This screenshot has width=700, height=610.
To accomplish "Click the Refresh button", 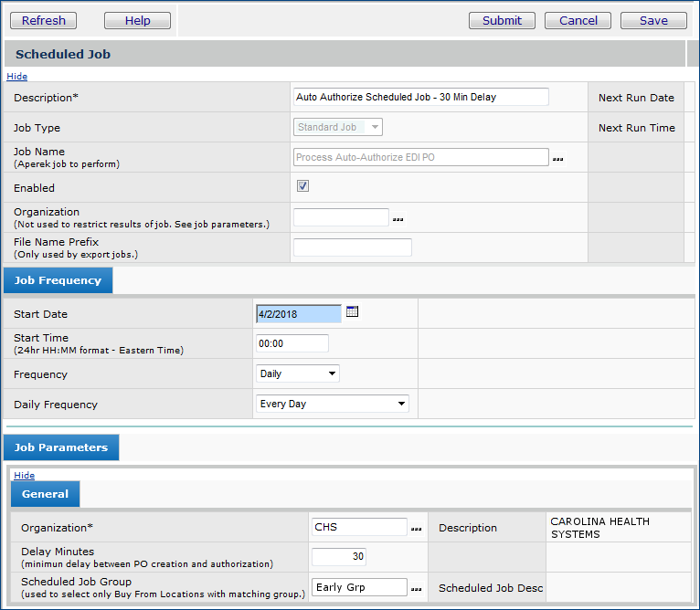I will pyautogui.click(x=44, y=20).
